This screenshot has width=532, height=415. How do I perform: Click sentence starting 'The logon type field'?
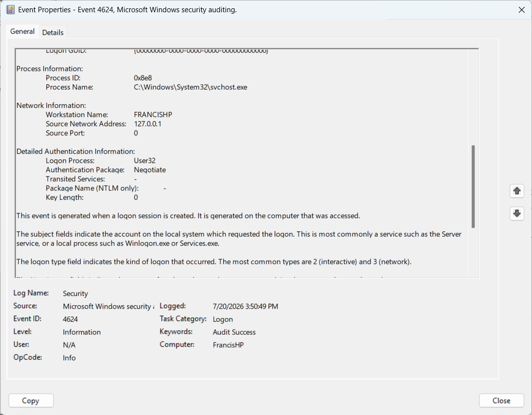point(214,262)
